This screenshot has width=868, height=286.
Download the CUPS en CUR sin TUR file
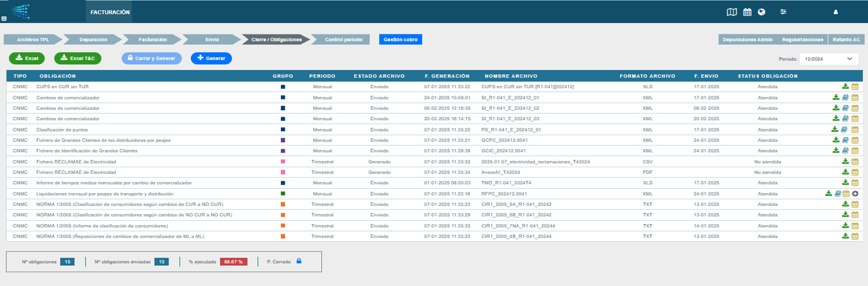[x=845, y=86]
